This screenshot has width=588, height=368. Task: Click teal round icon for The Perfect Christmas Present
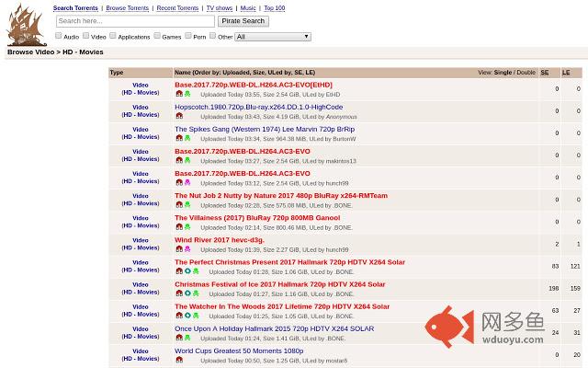[x=187, y=271]
